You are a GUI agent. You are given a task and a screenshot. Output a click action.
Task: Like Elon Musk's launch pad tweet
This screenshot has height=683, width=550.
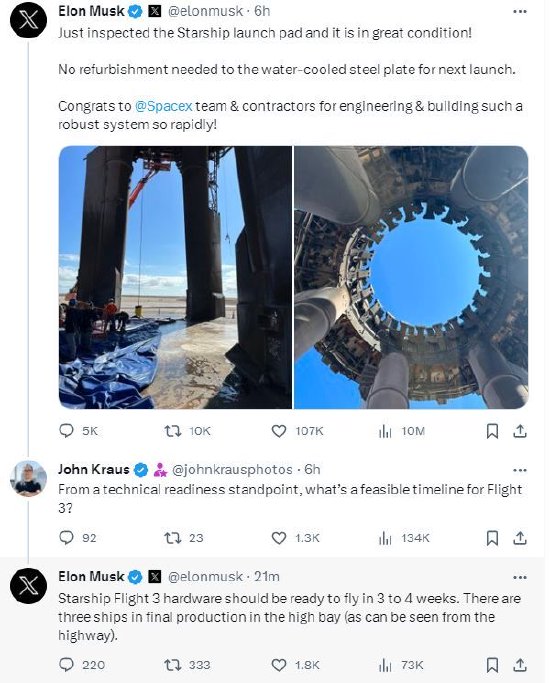(279, 431)
